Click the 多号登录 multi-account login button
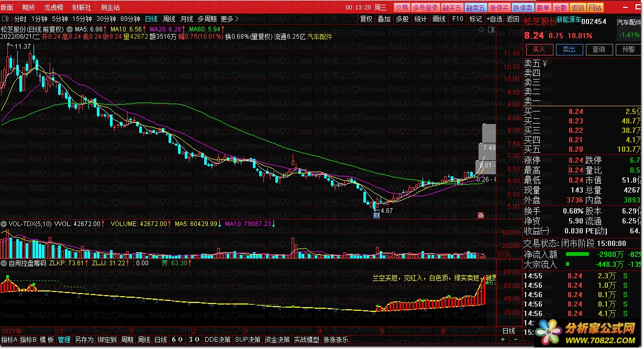This screenshot has width=644, height=349. click(x=425, y=7)
